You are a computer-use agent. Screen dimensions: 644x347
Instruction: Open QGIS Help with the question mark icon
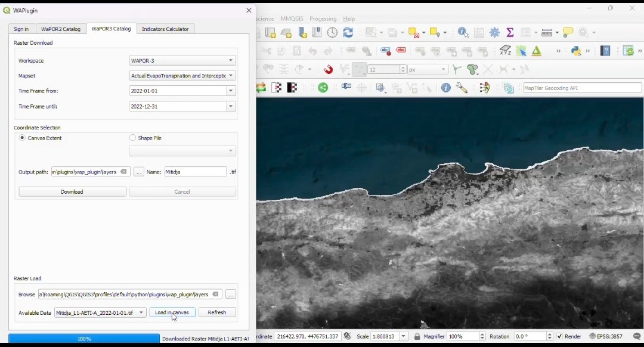tap(605, 51)
